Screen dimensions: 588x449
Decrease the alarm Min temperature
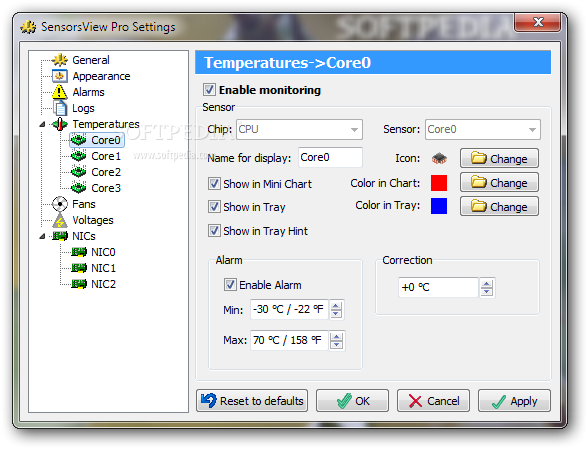point(336,314)
